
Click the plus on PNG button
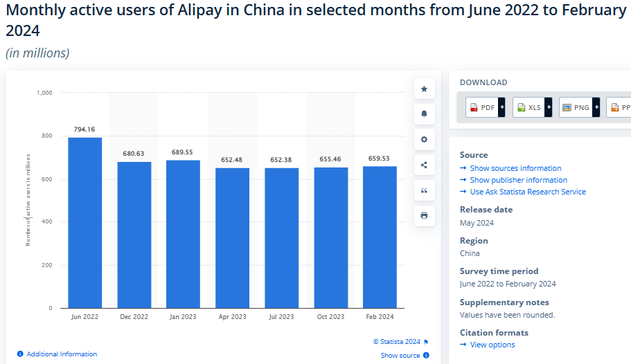(596, 107)
